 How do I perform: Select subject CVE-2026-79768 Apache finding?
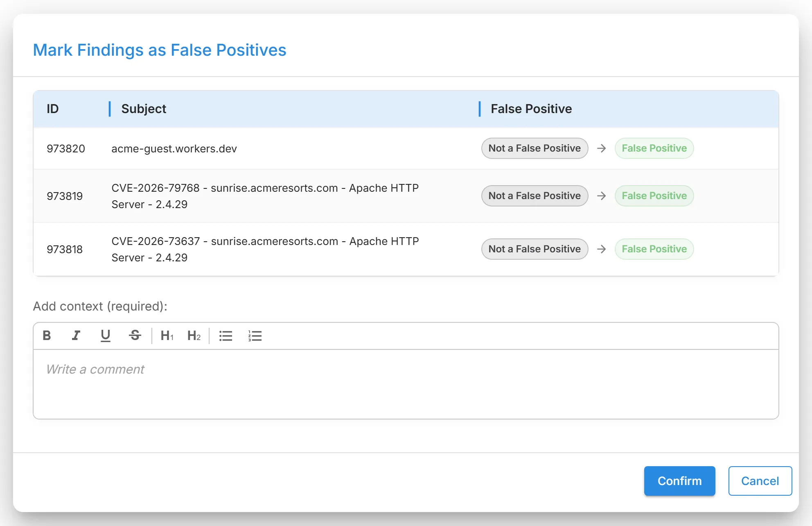(x=265, y=196)
